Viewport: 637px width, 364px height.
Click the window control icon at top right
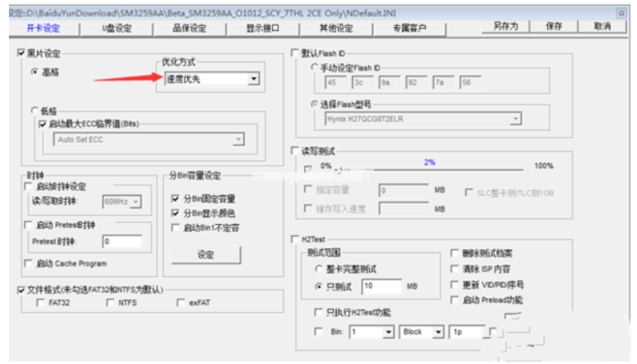[x=621, y=13]
